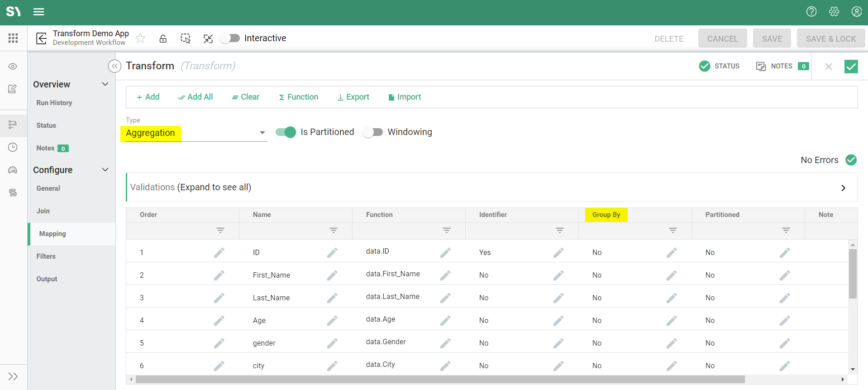This screenshot has width=868, height=390.
Task: Click the star favorite icon
Action: 140,39
